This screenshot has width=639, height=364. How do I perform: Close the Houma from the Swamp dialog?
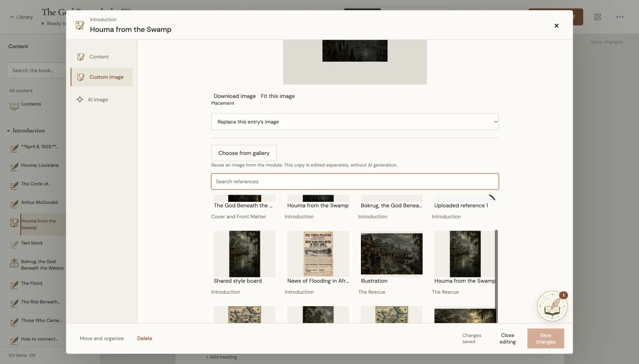[x=557, y=26]
